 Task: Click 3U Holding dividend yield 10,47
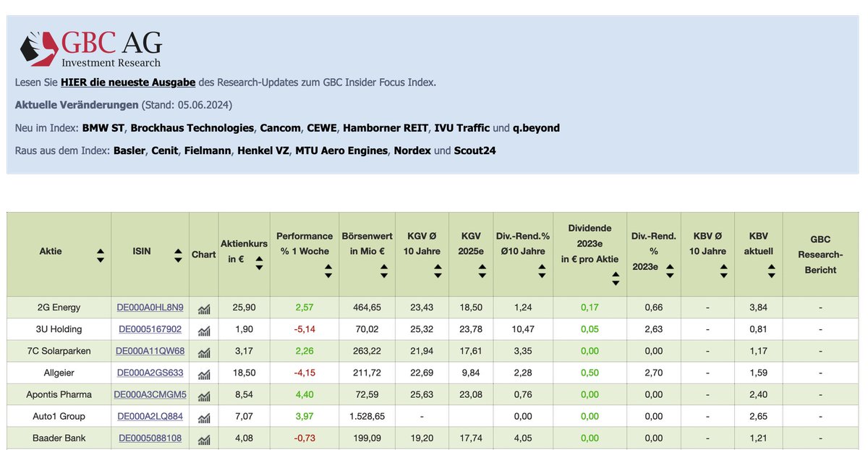(x=522, y=329)
